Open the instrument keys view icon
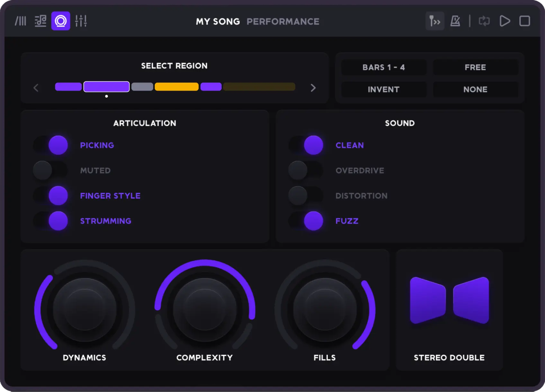 [x=21, y=21]
